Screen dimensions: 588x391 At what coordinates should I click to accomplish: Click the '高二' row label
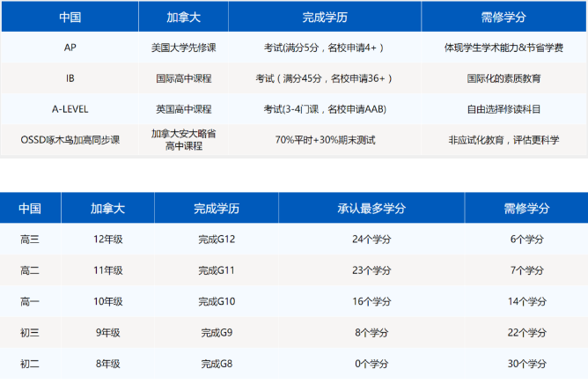click(x=30, y=270)
